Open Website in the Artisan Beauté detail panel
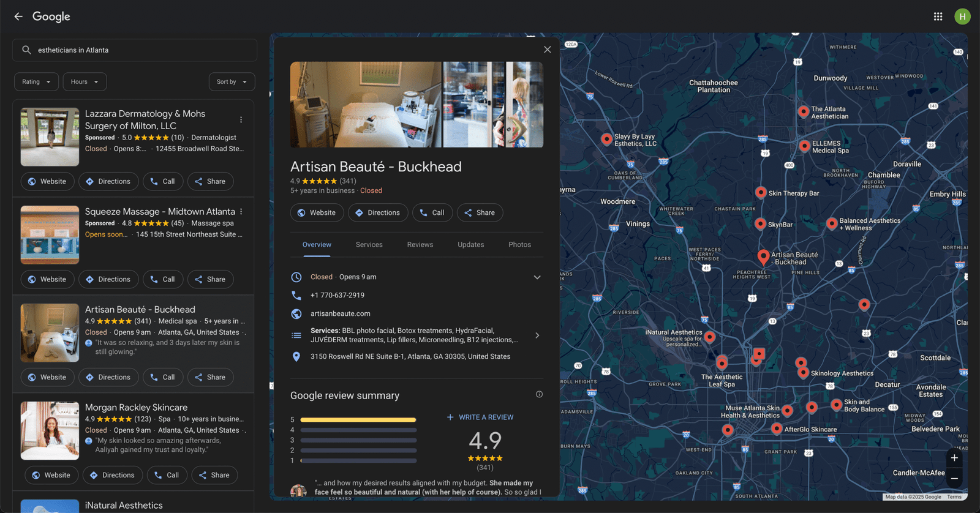 point(316,212)
